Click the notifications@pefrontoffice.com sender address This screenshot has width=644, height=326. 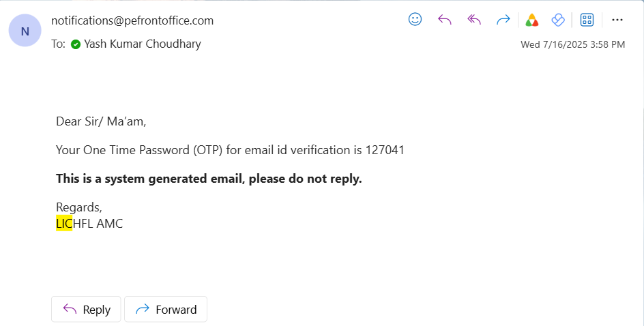coord(132,20)
